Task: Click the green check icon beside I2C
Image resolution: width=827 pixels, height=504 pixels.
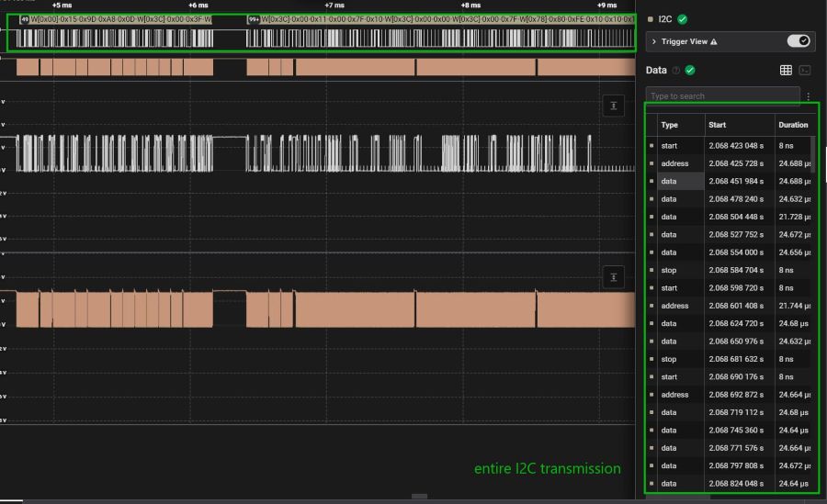Action: point(682,19)
